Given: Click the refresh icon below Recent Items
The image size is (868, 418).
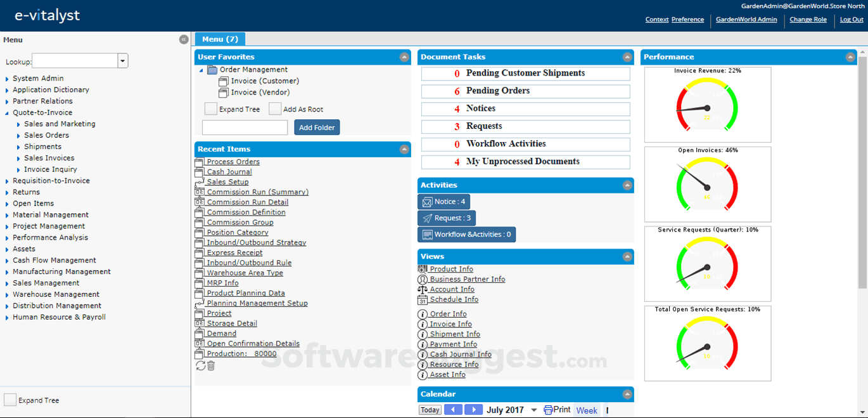Looking at the screenshot, I should coord(200,366).
